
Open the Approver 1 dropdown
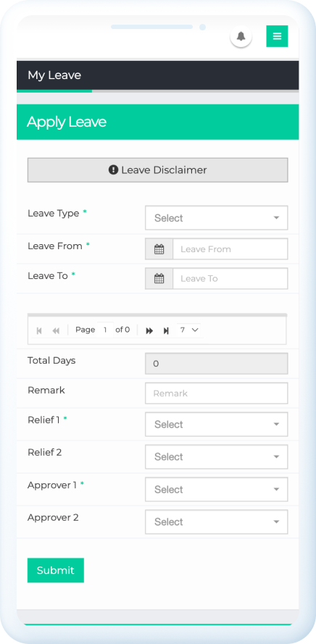pyautogui.click(x=217, y=489)
